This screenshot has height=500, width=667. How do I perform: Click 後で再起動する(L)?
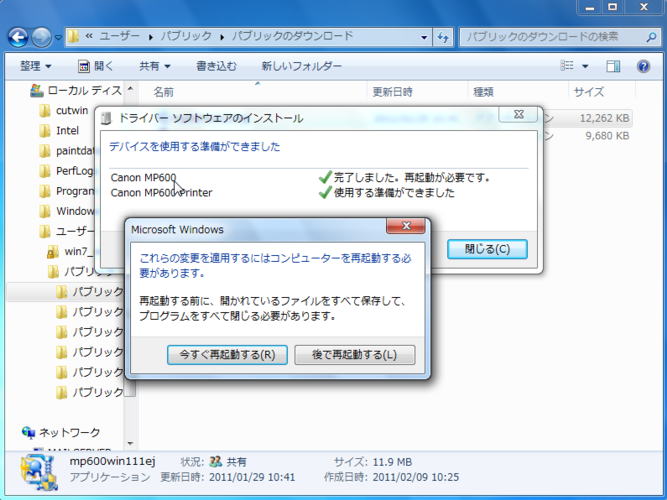click(x=354, y=354)
